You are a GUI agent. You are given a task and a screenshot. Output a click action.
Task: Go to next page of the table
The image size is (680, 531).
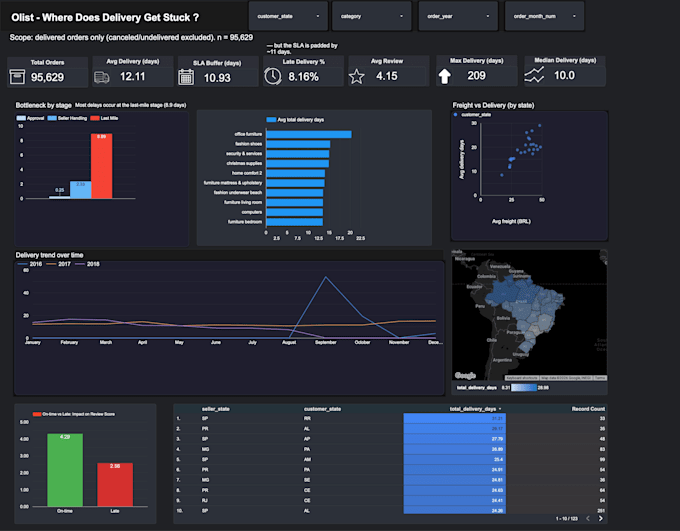pyautogui.click(x=601, y=518)
